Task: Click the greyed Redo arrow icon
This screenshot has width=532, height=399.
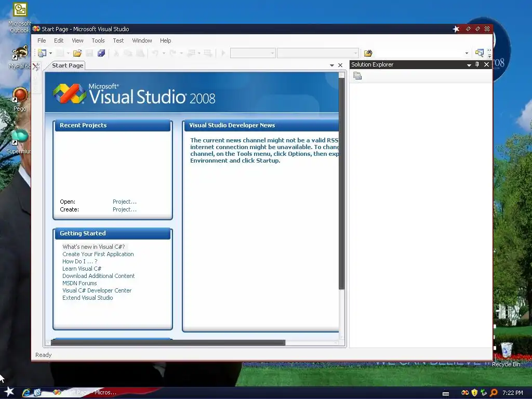Action: click(172, 53)
